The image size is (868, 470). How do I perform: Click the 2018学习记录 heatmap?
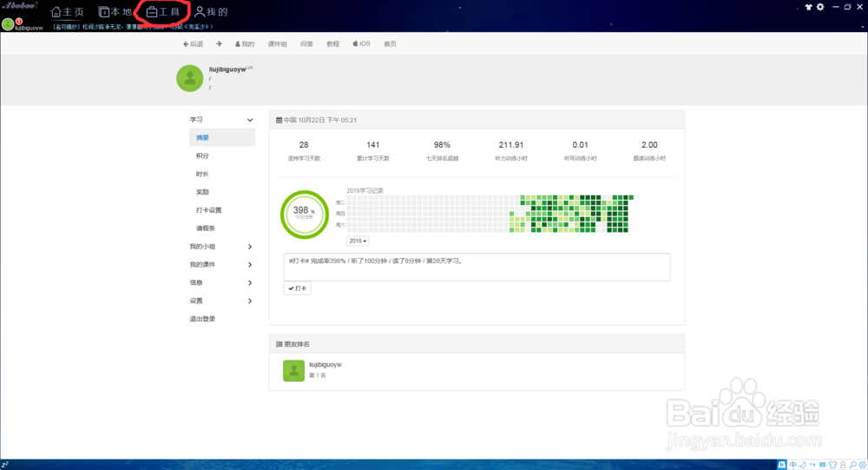point(490,214)
